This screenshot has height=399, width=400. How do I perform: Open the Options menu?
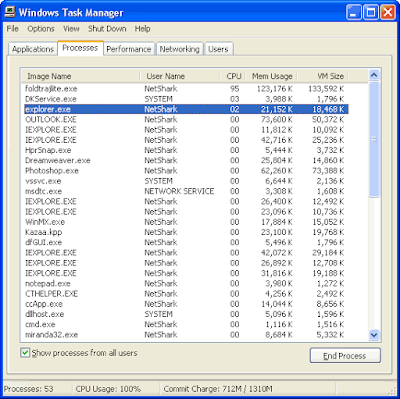(x=41, y=29)
